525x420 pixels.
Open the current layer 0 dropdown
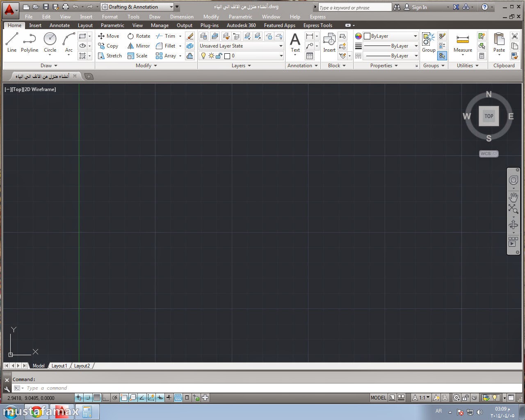click(x=241, y=56)
